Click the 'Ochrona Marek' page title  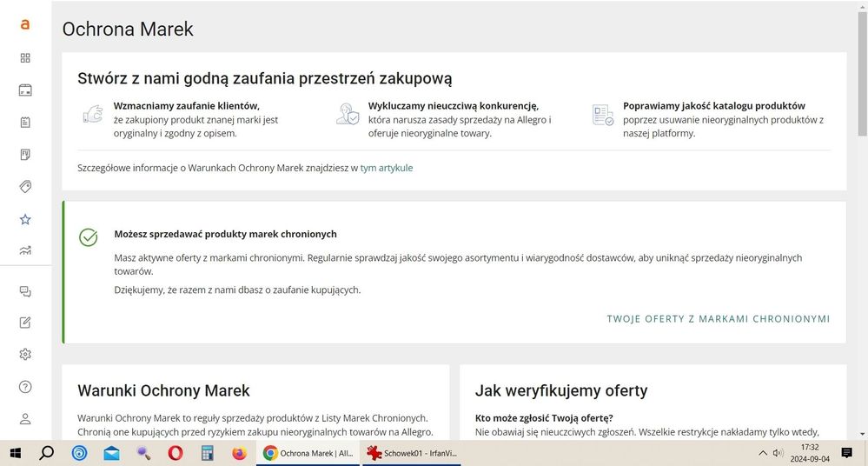(128, 30)
